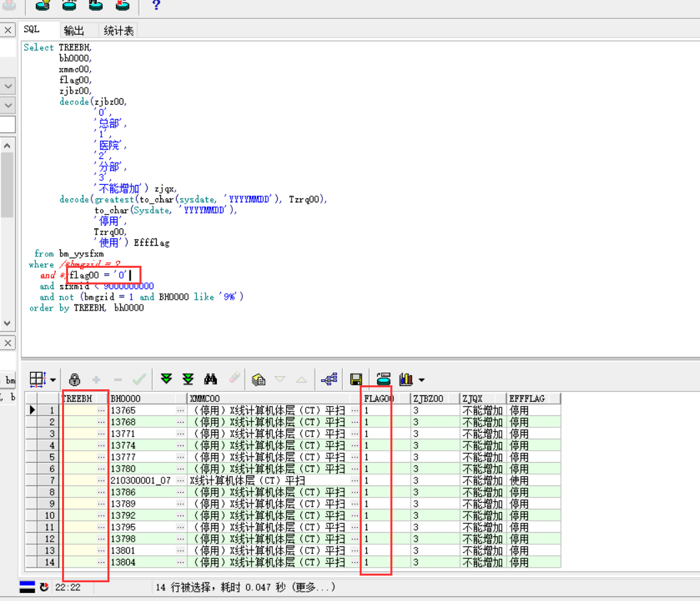Switch to the 输出 tab
This screenshot has height=601, width=700.
[x=74, y=30]
